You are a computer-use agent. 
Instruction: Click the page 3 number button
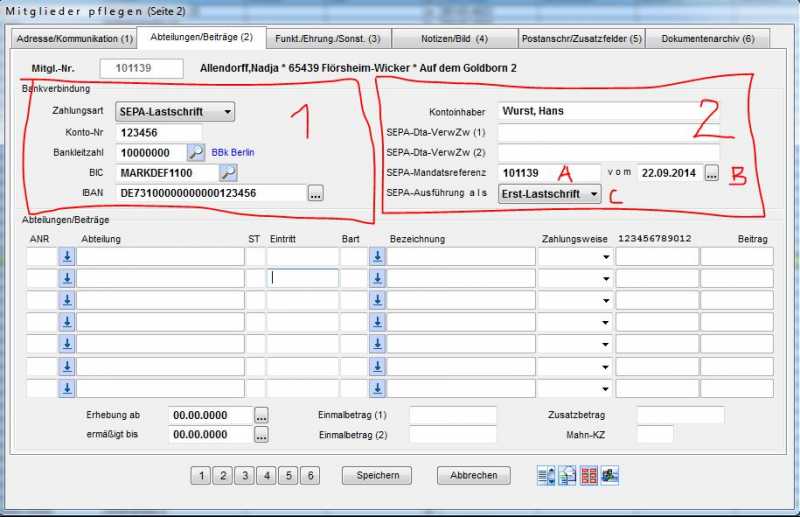245,476
